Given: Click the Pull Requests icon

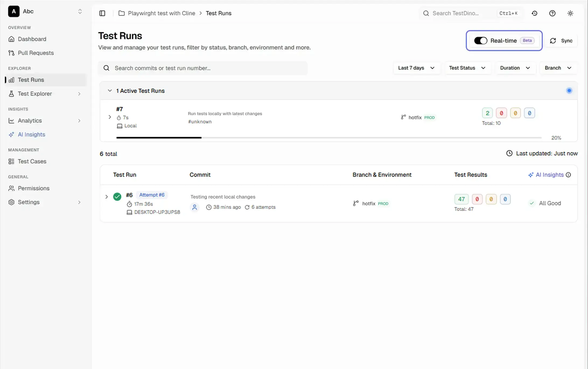Looking at the screenshot, I should 11,53.
